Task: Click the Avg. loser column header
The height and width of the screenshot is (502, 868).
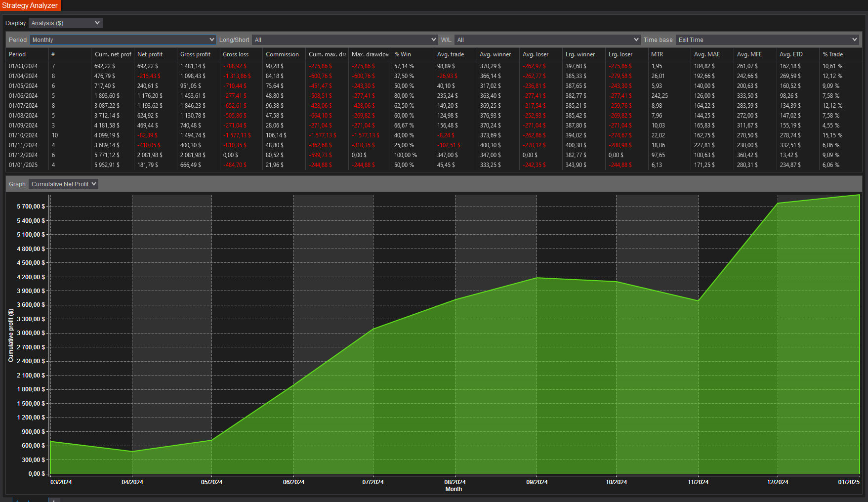Action: 541,54
